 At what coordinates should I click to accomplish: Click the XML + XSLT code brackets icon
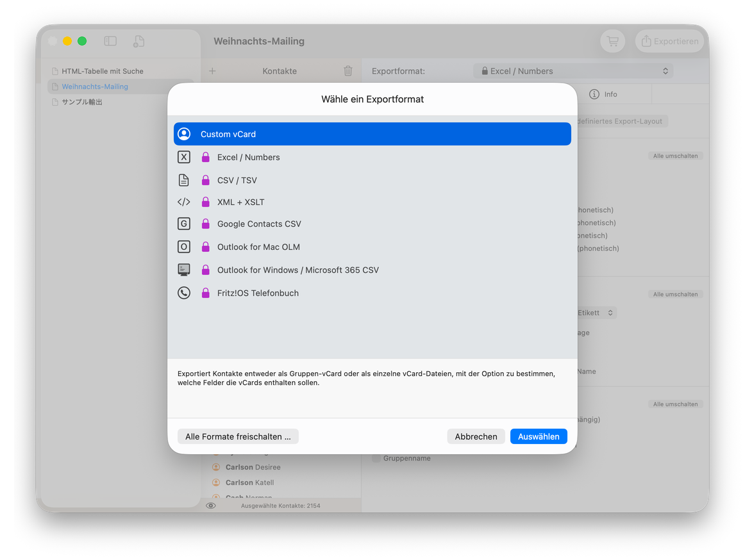pos(184,202)
